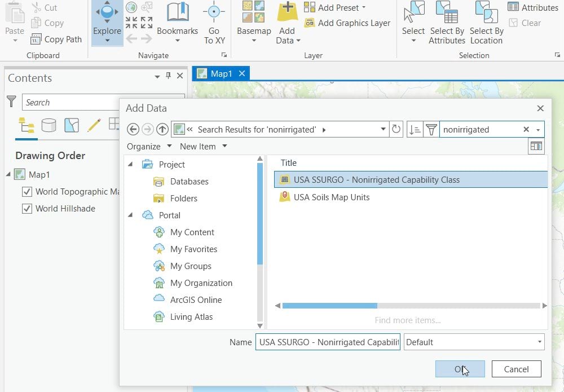Select Databases in the Project tree
564x392 pixels.
pyautogui.click(x=180, y=181)
